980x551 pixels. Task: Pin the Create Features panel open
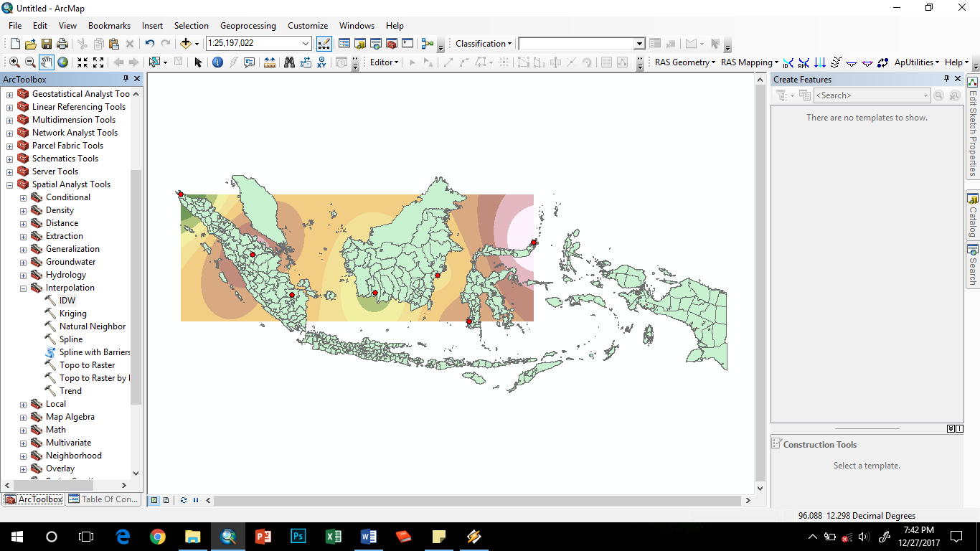click(x=947, y=79)
